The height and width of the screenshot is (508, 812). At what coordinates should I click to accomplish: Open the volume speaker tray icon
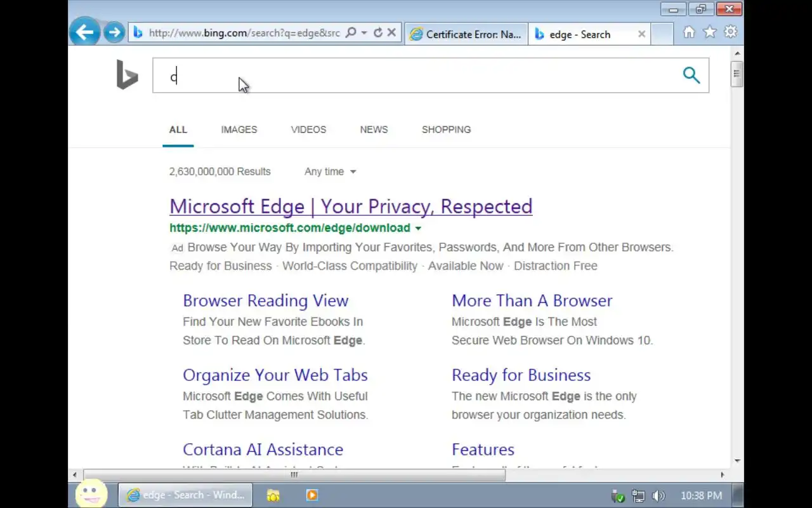tap(658, 496)
